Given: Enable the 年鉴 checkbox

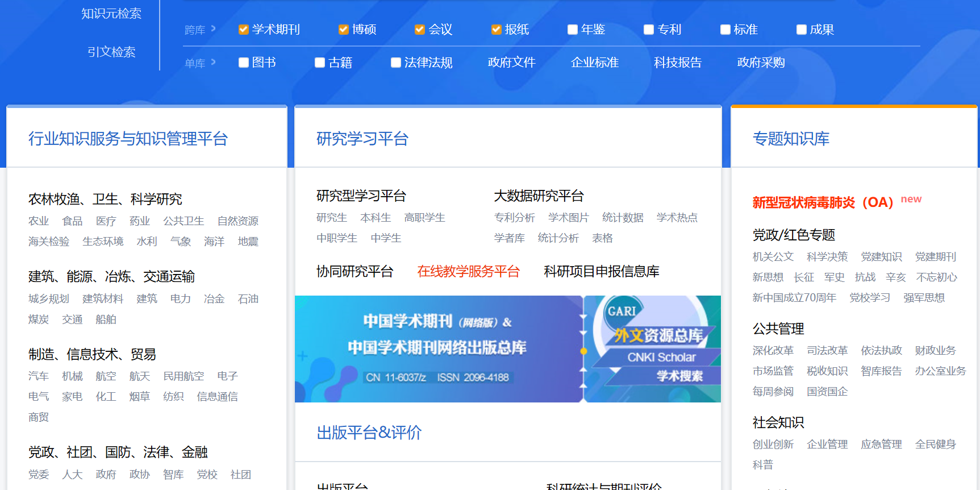Looking at the screenshot, I should (x=573, y=30).
